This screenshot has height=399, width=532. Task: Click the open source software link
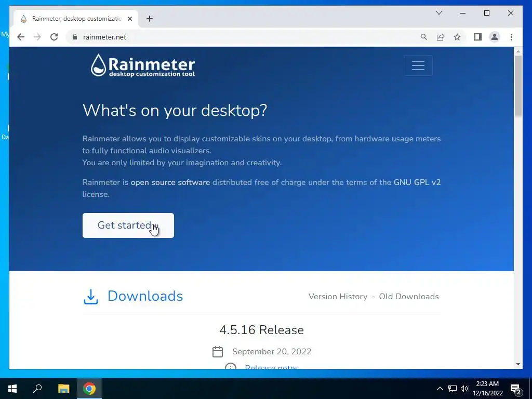point(170,182)
